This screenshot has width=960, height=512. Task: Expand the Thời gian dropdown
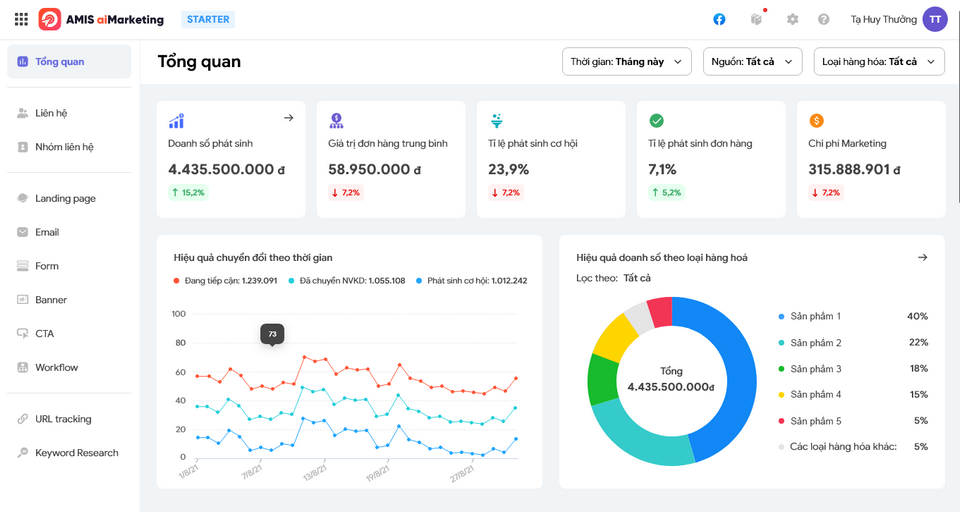pyautogui.click(x=626, y=62)
